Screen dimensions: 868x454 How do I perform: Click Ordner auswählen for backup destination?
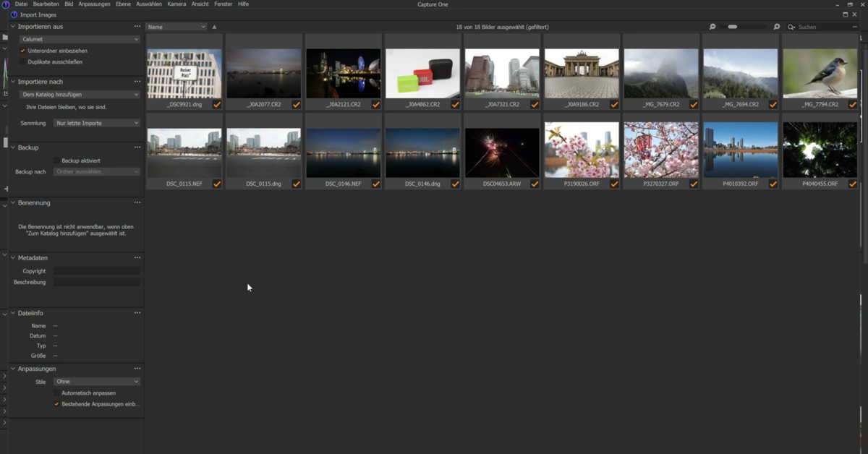pyautogui.click(x=96, y=171)
